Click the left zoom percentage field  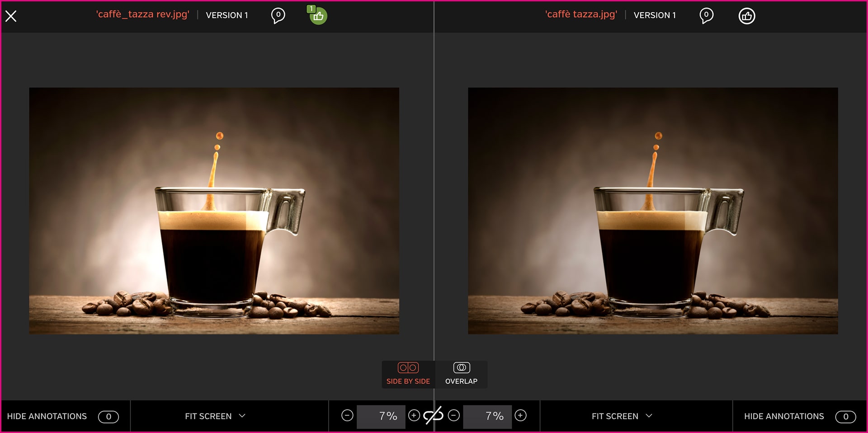pyautogui.click(x=381, y=416)
